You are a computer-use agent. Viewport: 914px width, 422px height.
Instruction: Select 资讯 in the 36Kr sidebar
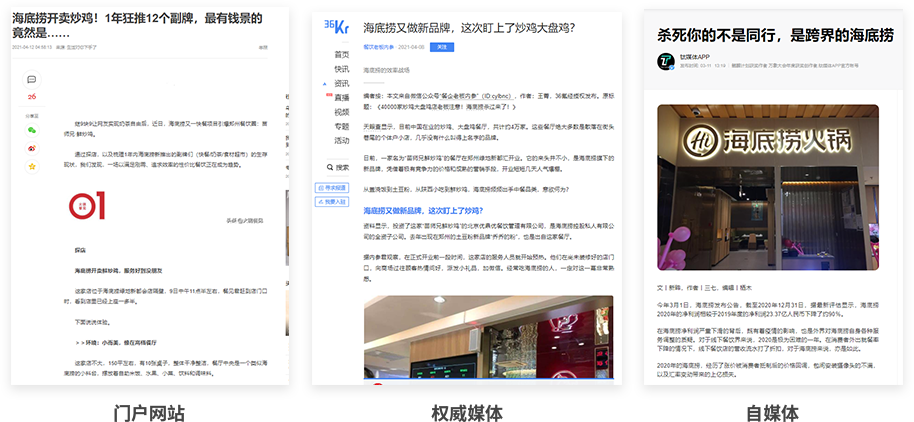(x=342, y=83)
